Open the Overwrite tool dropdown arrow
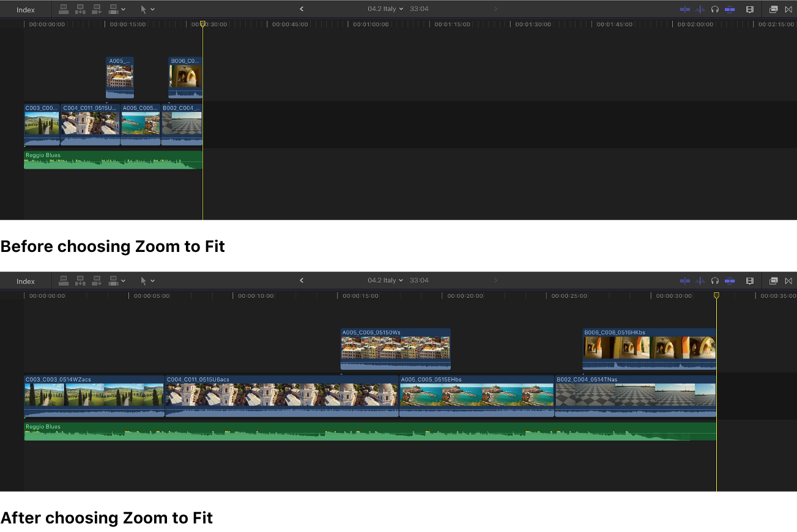 tap(123, 9)
